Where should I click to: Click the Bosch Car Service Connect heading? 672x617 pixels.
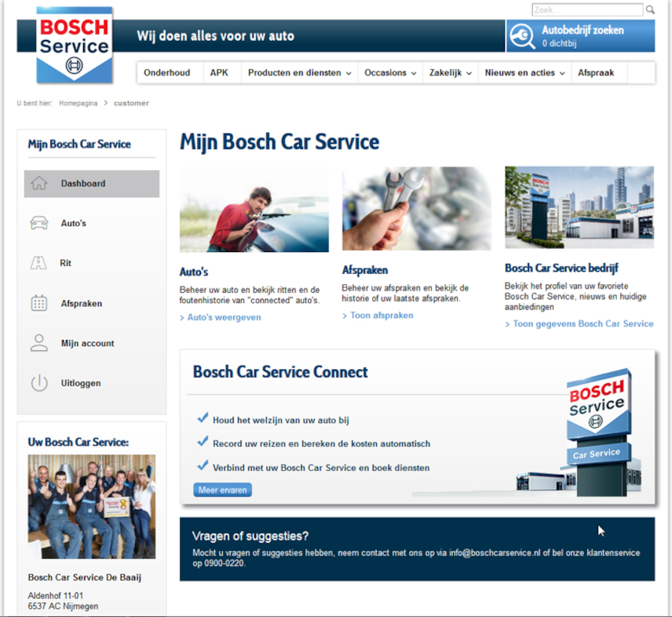click(280, 372)
